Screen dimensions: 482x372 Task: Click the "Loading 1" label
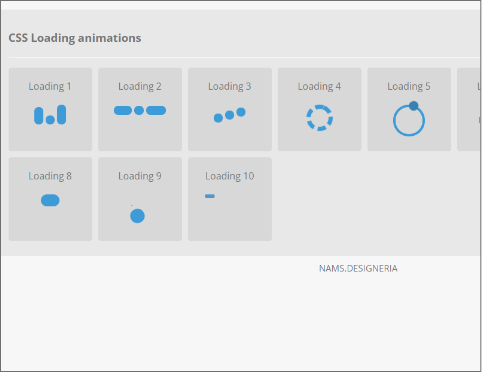coord(50,86)
